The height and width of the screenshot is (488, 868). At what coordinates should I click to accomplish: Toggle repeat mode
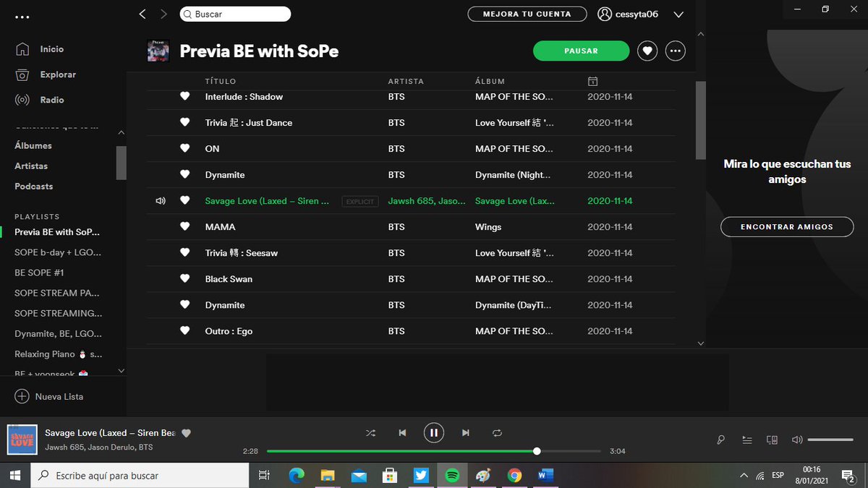[x=497, y=432]
